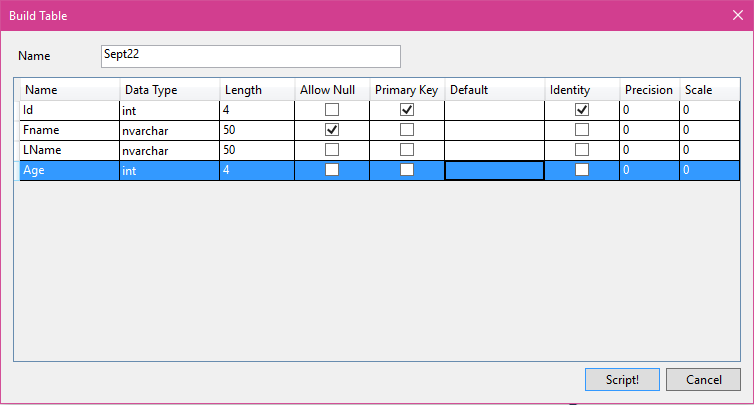
Task: Select the Id name cell
Action: point(69,110)
